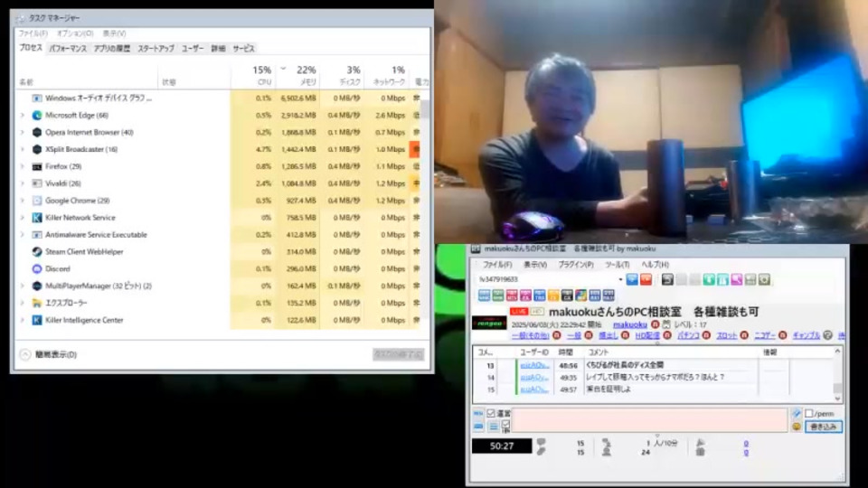Expand the Opera Internet Browser process group
Screen dimensions: 868x488
23,132
